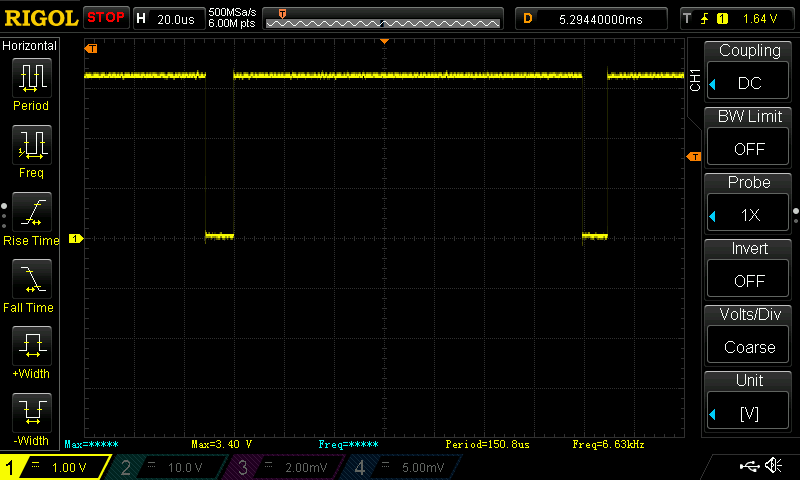
Task: Click the Max=3.40 V measurement
Action: click(221, 444)
